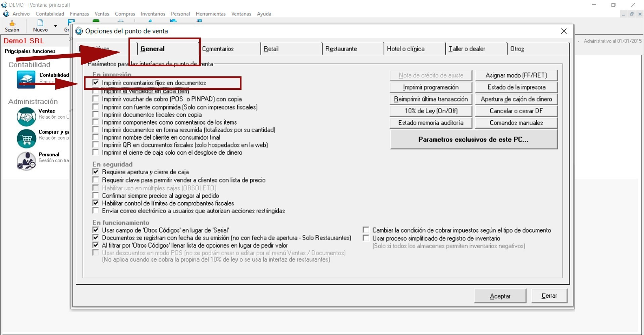Open the Personal module icon
This screenshot has width=644, height=335.
[x=26, y=161]
